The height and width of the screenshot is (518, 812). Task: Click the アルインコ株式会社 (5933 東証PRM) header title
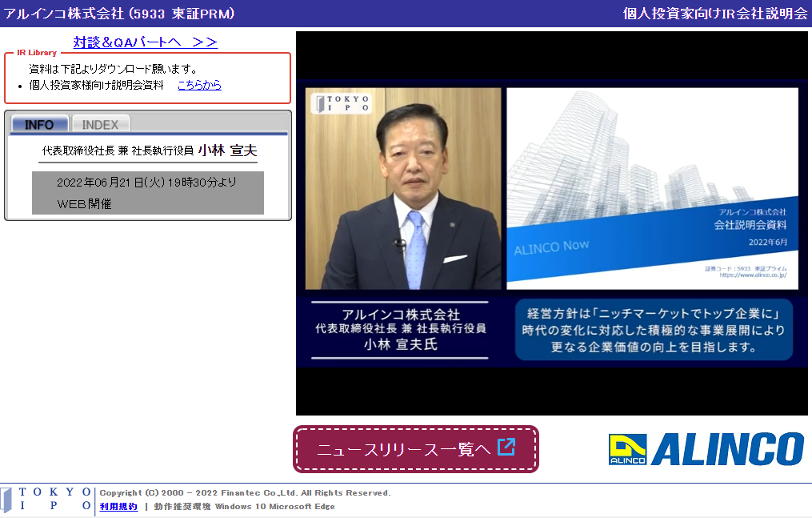coord(119,14)
